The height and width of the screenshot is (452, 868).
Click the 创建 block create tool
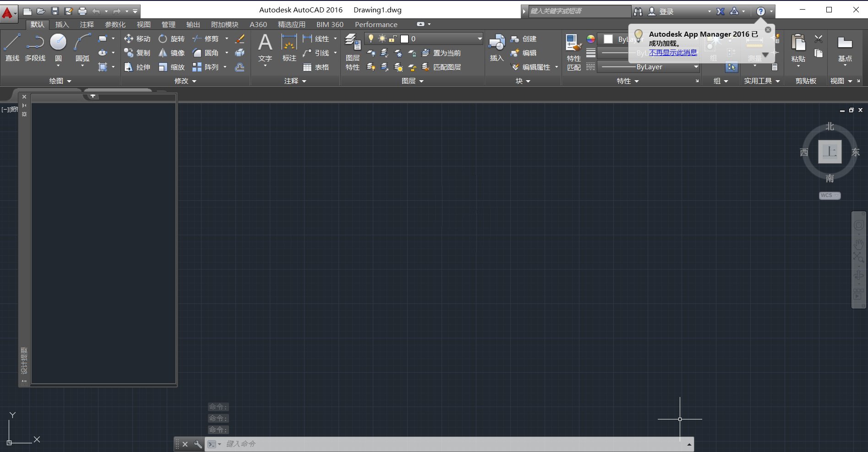click(524, 39)
